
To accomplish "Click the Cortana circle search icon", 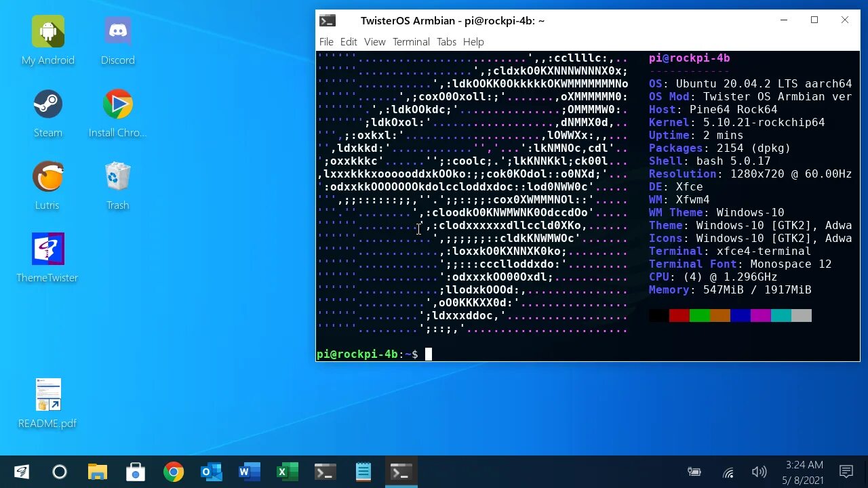I will 60,472.
